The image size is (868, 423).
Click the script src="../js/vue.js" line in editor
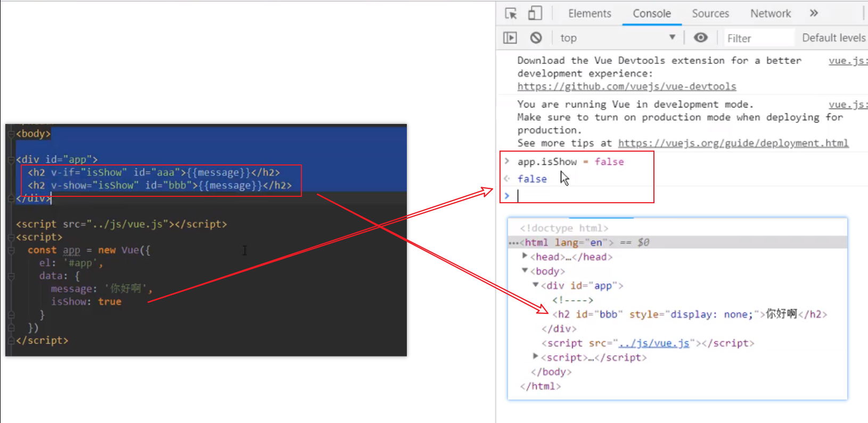click(121, 224)
